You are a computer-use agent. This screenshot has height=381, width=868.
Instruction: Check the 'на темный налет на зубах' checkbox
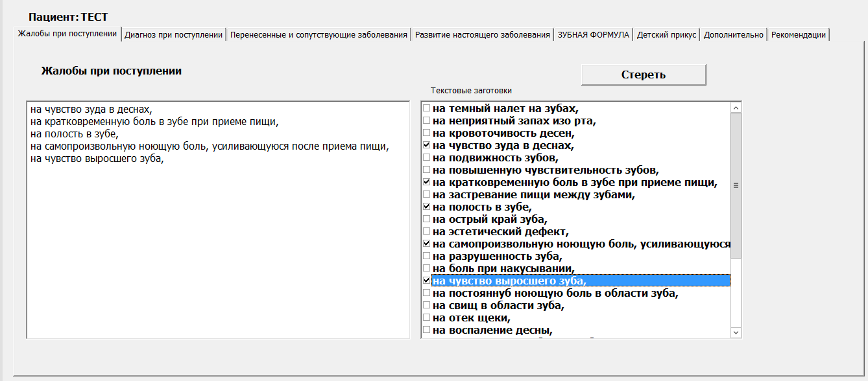[426, 109]
